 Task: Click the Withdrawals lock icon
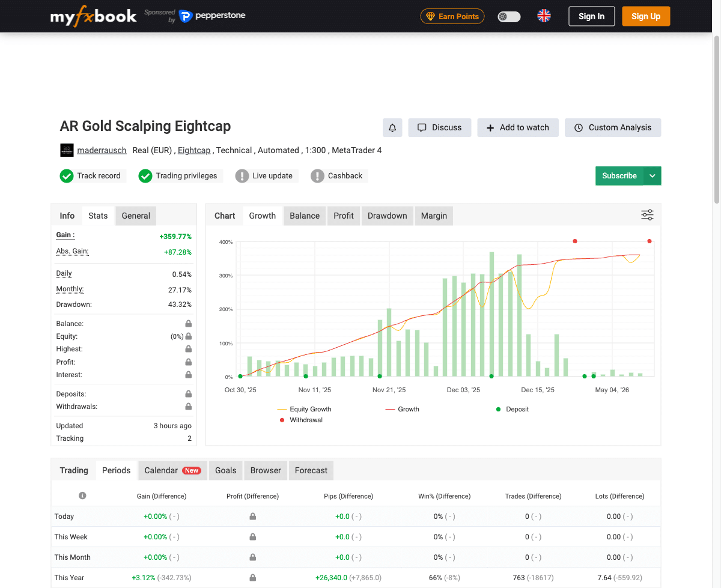(189, 407)
